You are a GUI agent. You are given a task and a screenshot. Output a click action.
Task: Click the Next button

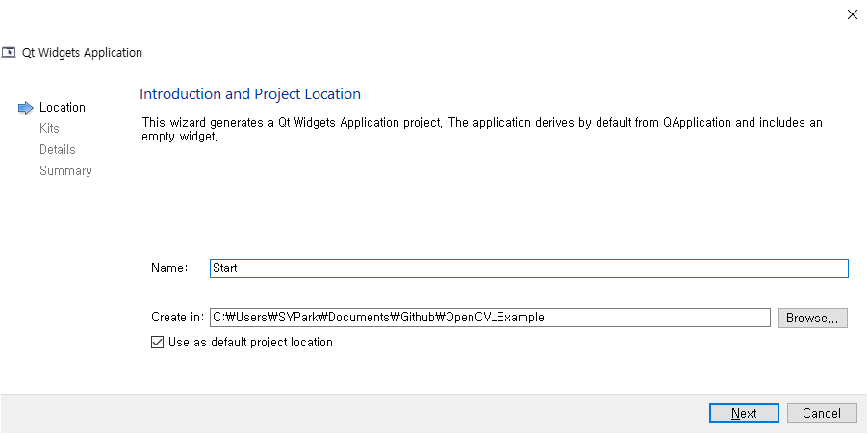pyautogui.click(x=744, y=414)
